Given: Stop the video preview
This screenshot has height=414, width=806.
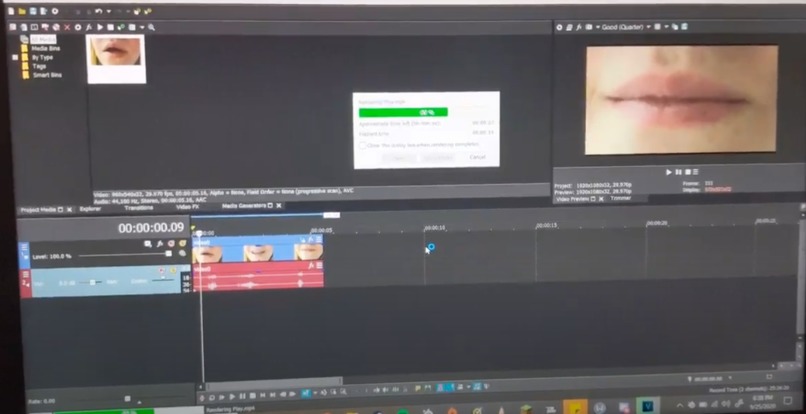Looking at the screenshot, I should (688, 172).
